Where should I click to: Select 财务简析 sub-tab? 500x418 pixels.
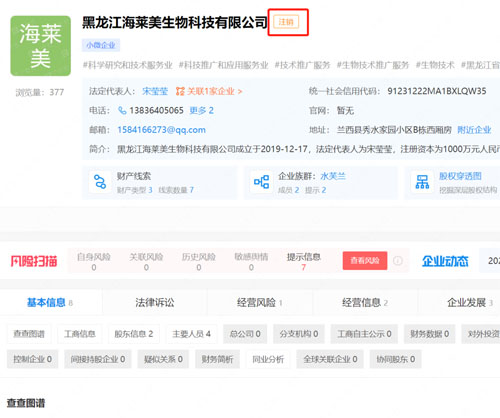[217, 359]
